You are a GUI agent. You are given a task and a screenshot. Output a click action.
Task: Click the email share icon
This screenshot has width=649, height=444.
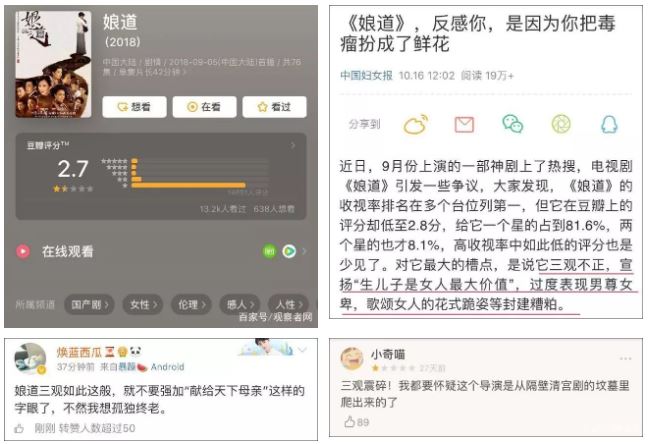coord(464,125)
